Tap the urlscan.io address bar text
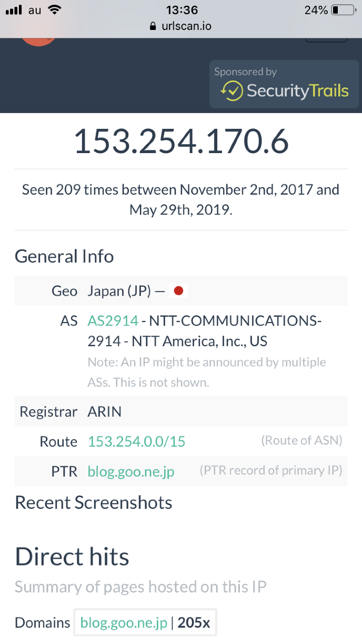This screenshot has width=362, height=644. (187, 26)
